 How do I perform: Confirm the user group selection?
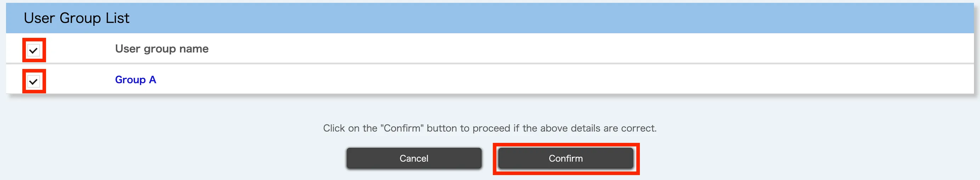565,158
